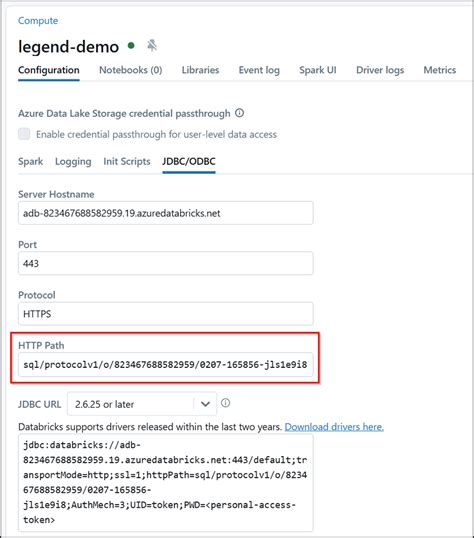The height and width of the screenshot is (538, 474).
Task: Select the Init Scripts sub-tab
Action: coord(127,161)
